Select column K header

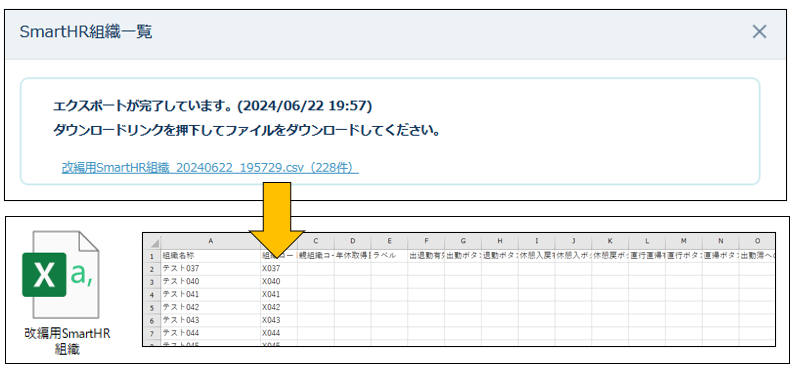point(610,242)
